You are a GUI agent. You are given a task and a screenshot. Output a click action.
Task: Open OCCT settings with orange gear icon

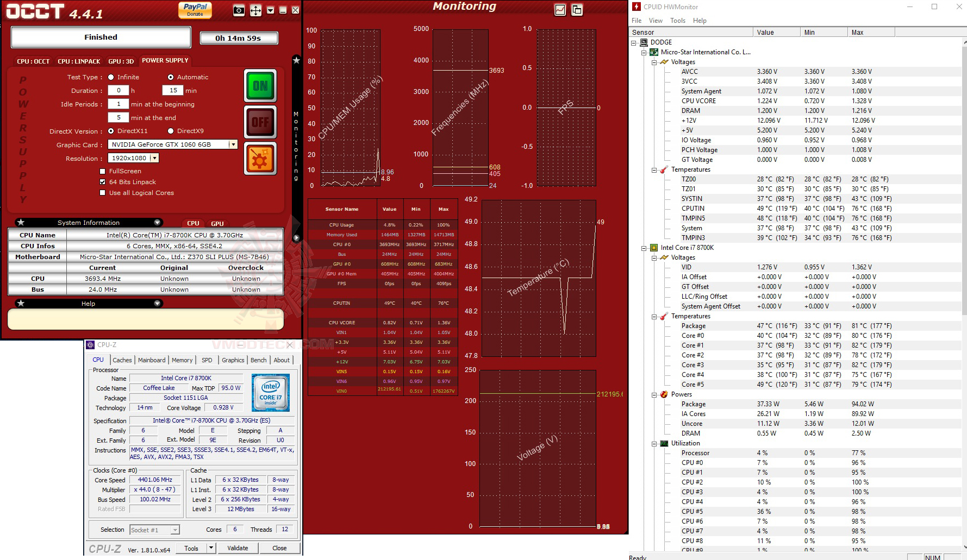(260, 159)
